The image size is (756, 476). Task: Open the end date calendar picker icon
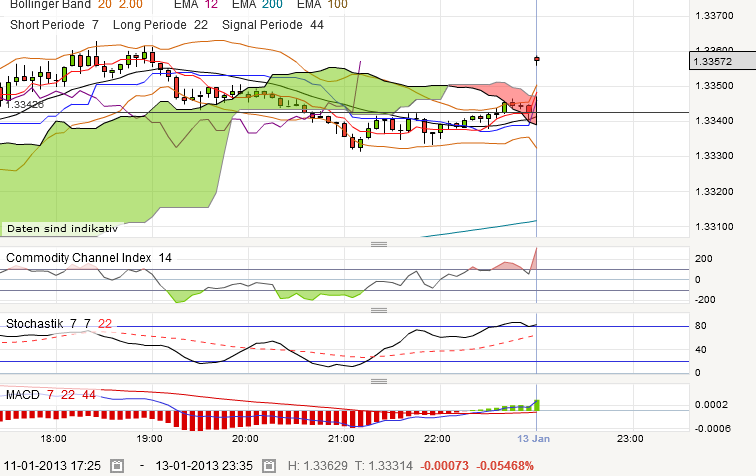[x=269, y=466]
